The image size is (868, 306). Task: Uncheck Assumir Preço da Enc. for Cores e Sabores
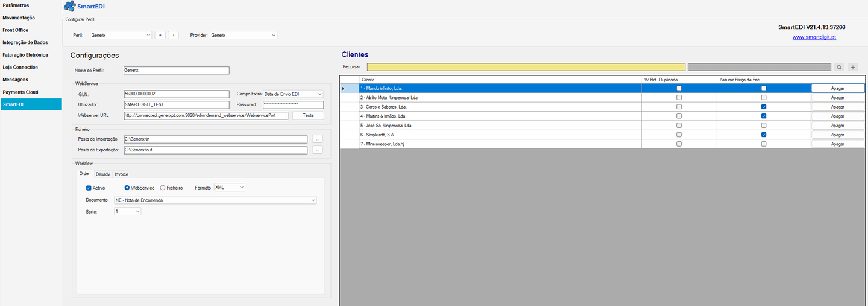point(764,107)
